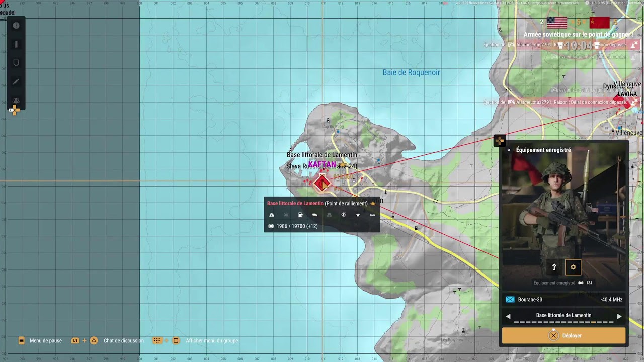Open the group members tool in sidebar
The height and width of the screenshot is (362, 644).
(x=16, y=100)
